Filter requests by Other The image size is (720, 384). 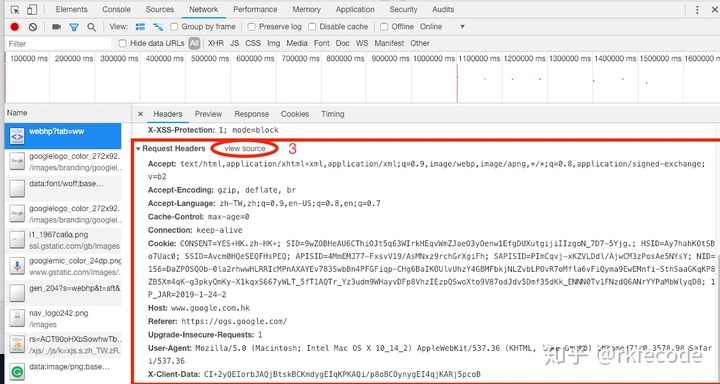(x=420, y=44)
